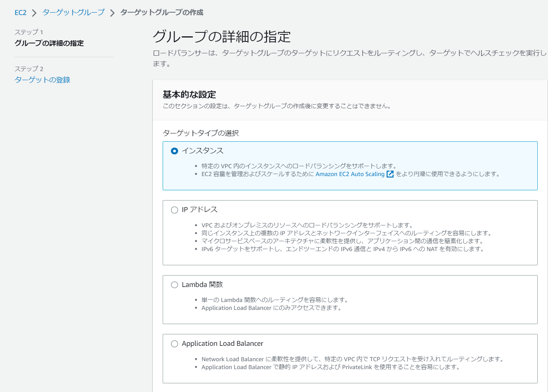
Task: Choose the Lambda 関数 radio option
Action: tap(175, 285)
